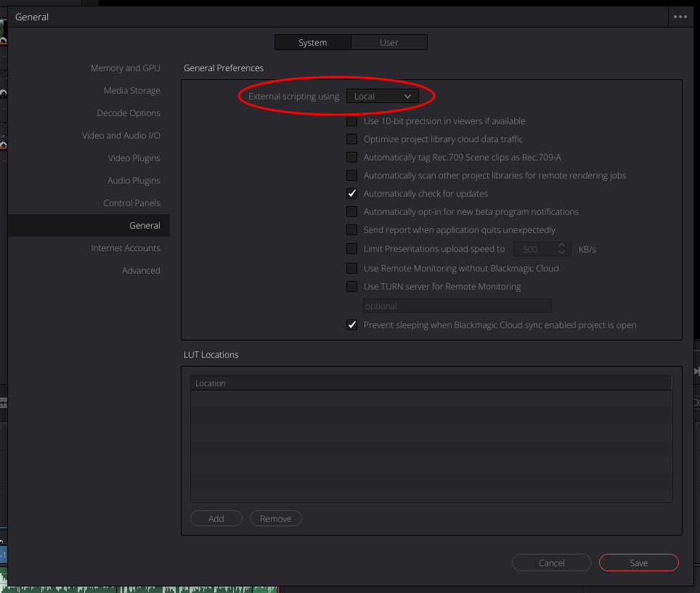Viewport: 700px width, 593px height.
Task: Decrease upload speed with down stepper arrow
Action: [x=561, y=253]
